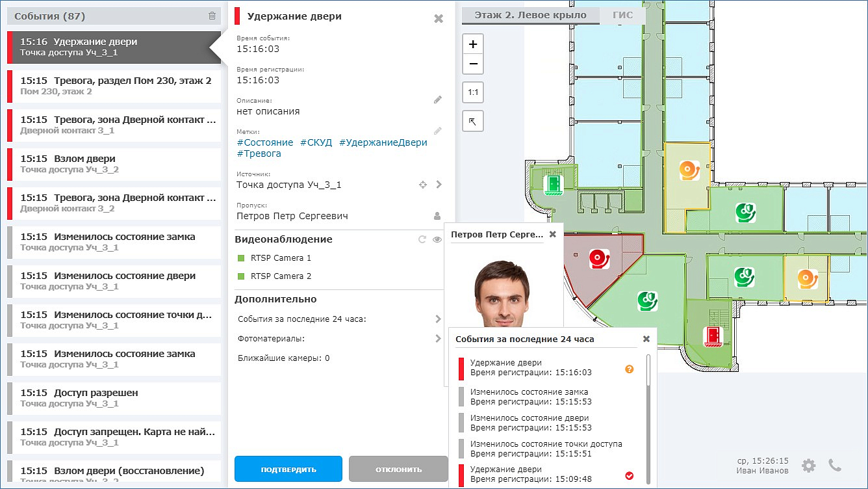
Task: Click the pencil icon to edit Описание
Action: pyautogui.click(x=437, y=99)
